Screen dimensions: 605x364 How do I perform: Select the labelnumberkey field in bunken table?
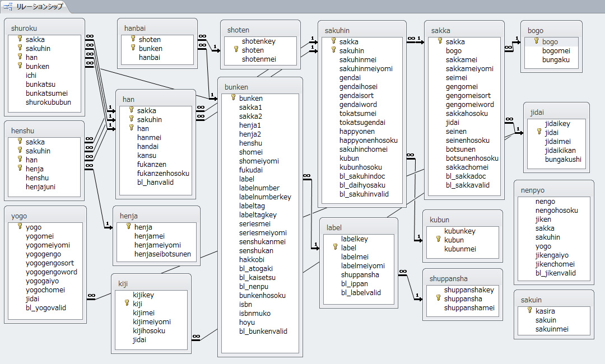click(x=265, y=197)
